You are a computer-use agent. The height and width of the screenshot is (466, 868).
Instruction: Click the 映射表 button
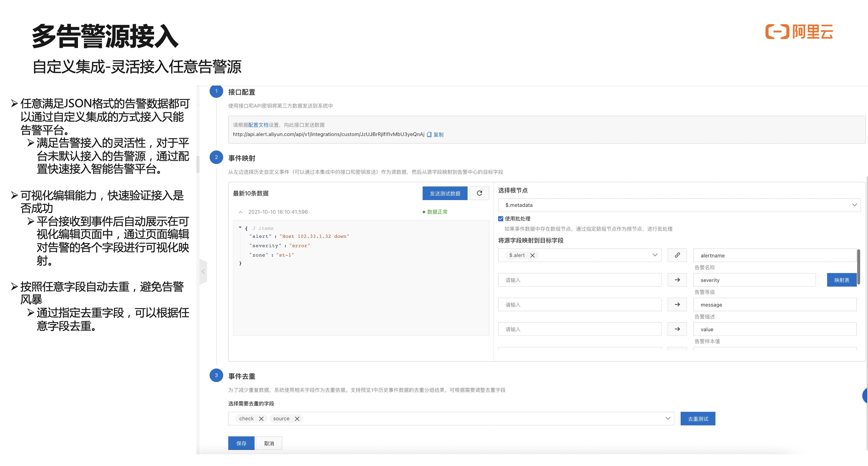[x=841, y=280]
